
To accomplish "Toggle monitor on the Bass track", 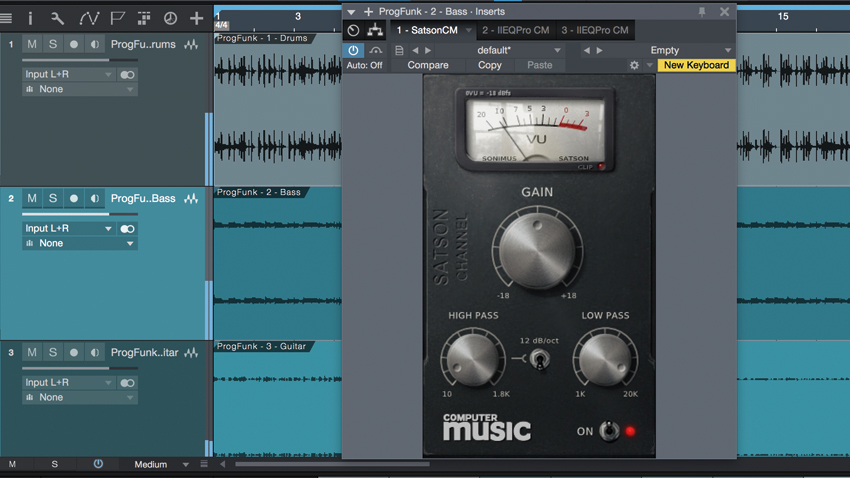I will pyautogui.click(x=95, y=198).
